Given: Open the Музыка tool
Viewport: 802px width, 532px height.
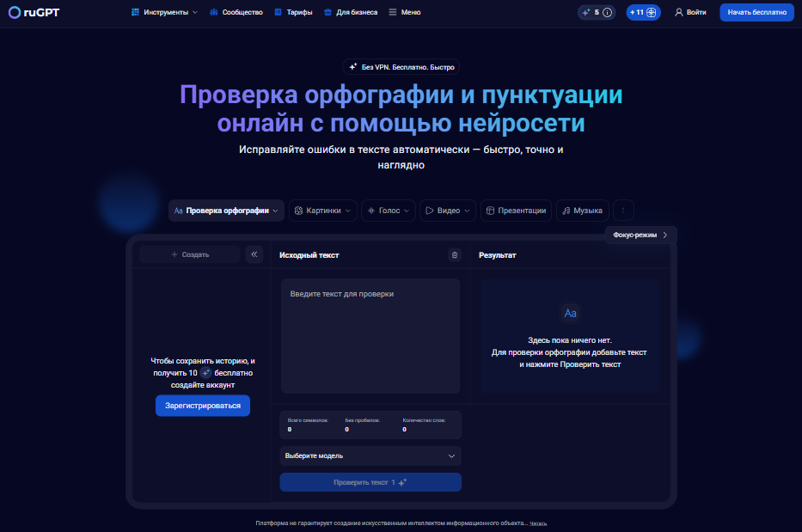Looking at the screenshot, I should 583,211.
